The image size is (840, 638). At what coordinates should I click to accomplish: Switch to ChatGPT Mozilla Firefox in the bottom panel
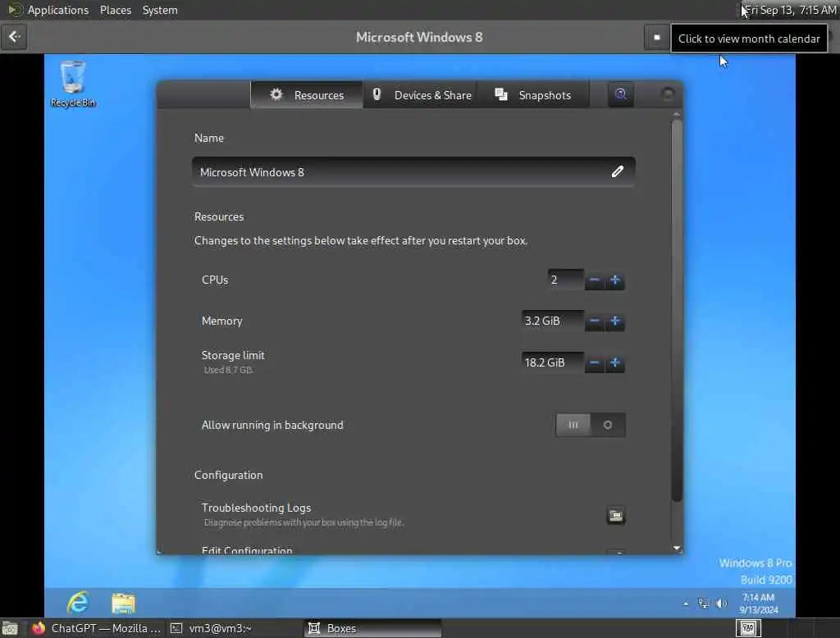point(97,628)
